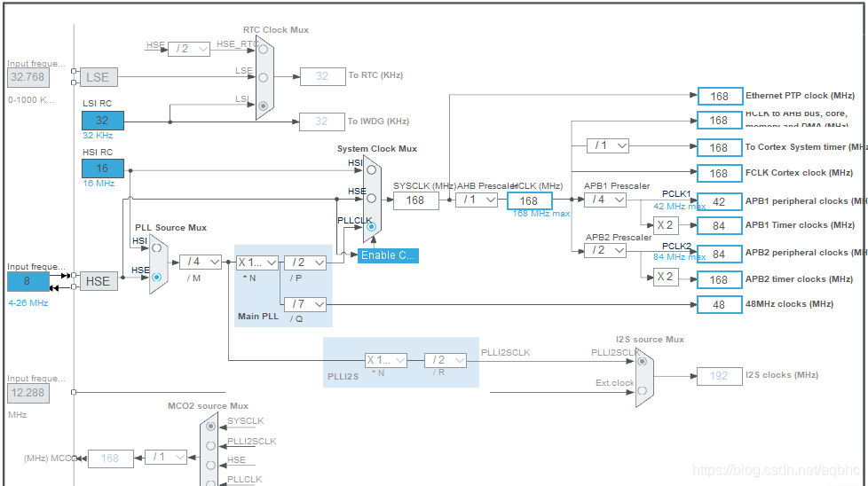Click the APB2 timer X 2 multiplier box

666,277
